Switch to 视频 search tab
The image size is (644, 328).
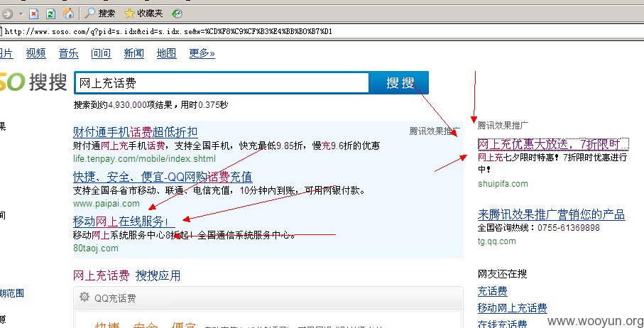36,53
